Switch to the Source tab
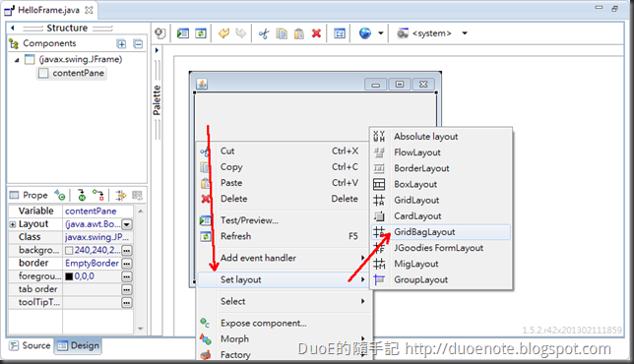Image resolution: width=634 pixels, height=364 pixels. 31,346
